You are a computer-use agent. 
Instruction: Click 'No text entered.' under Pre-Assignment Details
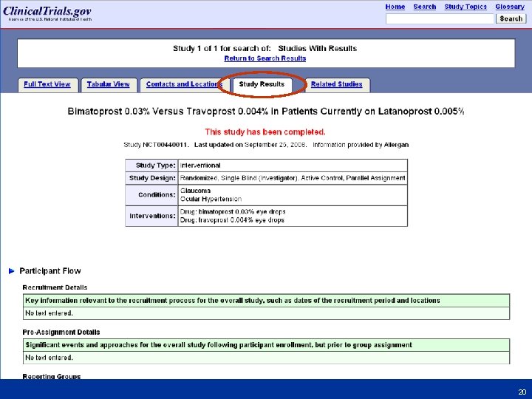point(50,358)
